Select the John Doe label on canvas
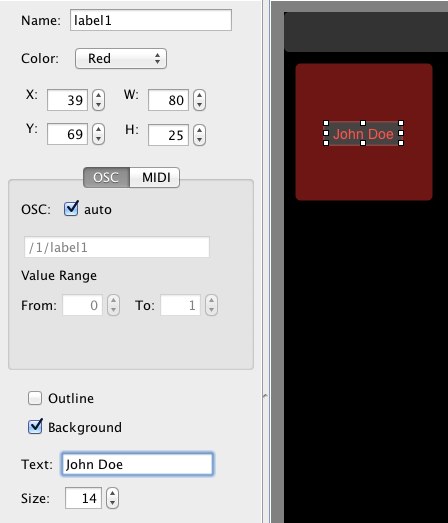The image size is (448, 523). (364, 134)
